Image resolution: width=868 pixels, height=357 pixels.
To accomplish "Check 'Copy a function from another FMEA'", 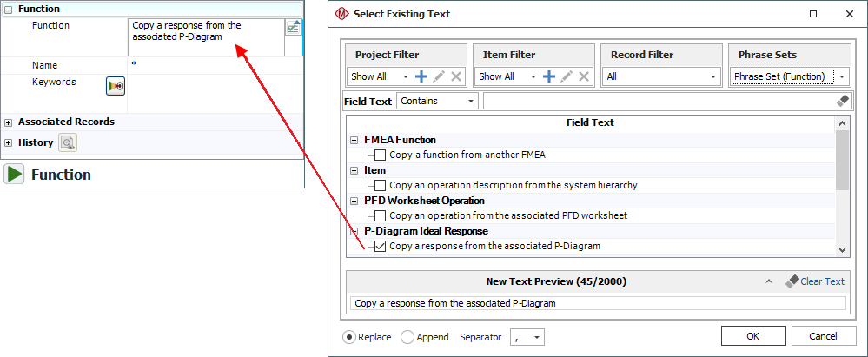I will (x=380, y=155).
